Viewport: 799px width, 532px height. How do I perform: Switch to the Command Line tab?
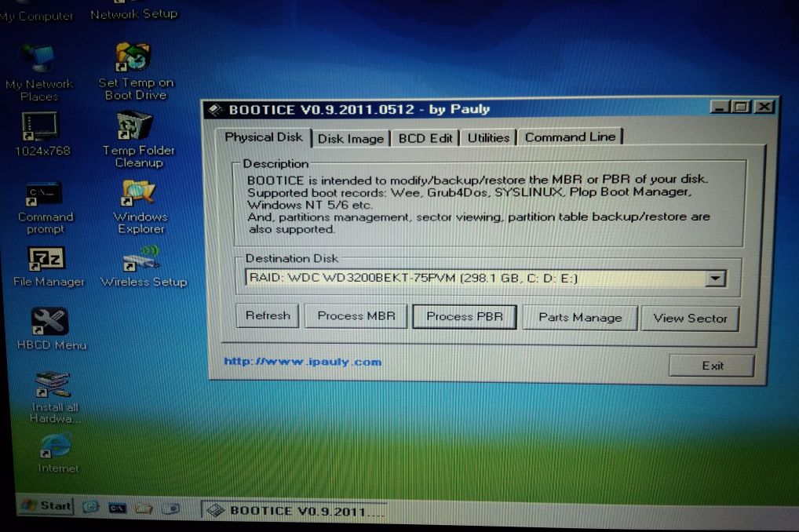pyautogui.click(x=570, y=137)
